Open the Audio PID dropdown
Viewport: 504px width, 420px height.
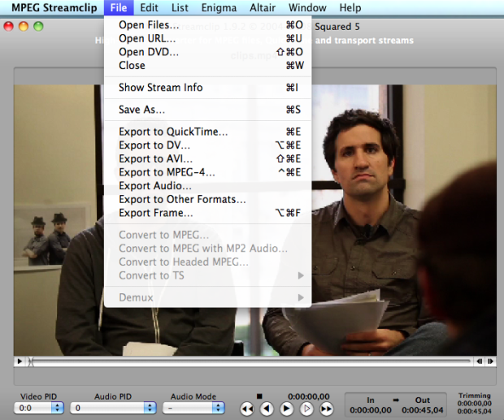(113, 408)
